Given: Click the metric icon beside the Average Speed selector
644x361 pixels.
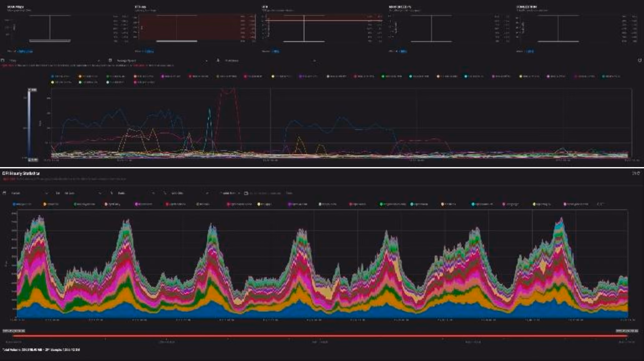Looking at the screenshot, I should point(110,60).
